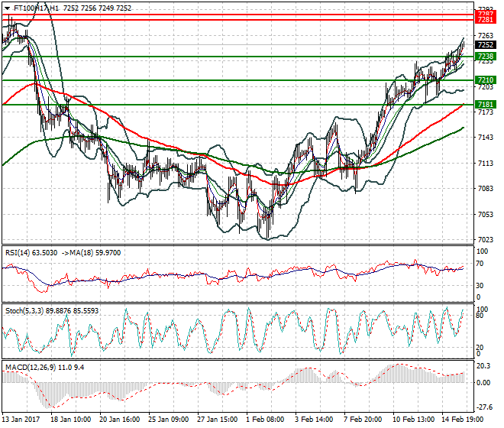The height and width of the screenshot is (428, 504).
Task: Click the 7083 price scale value
Action: click(x=486, y=189)
